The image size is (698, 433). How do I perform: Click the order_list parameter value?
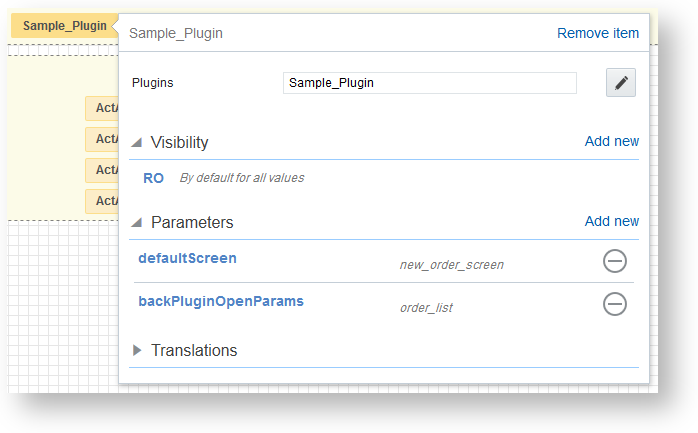click(x=426, y=308)
